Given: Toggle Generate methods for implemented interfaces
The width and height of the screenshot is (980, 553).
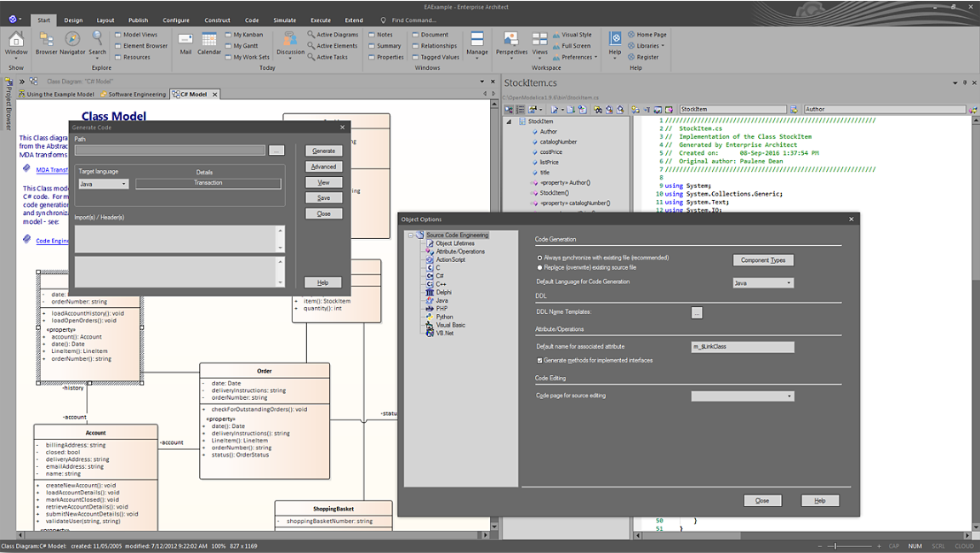Looking at the screenshot, I should [x=540, y=361].
